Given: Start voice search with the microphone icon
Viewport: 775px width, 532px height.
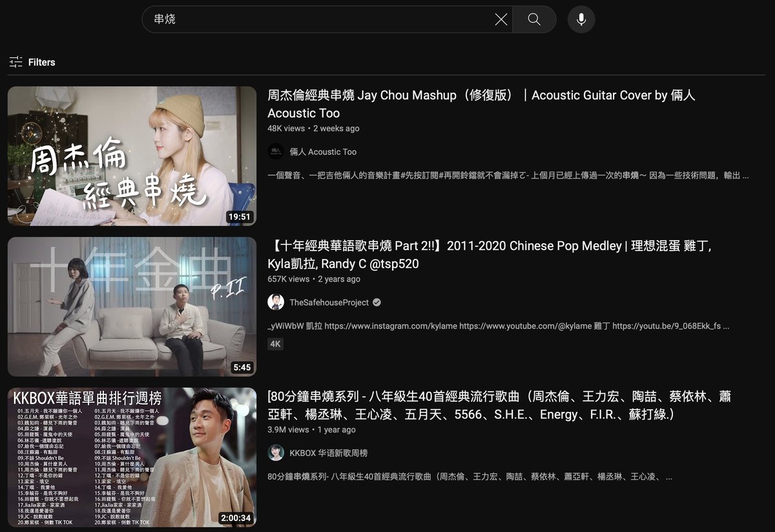Looking at the screenshot, I should pos(581,19).
